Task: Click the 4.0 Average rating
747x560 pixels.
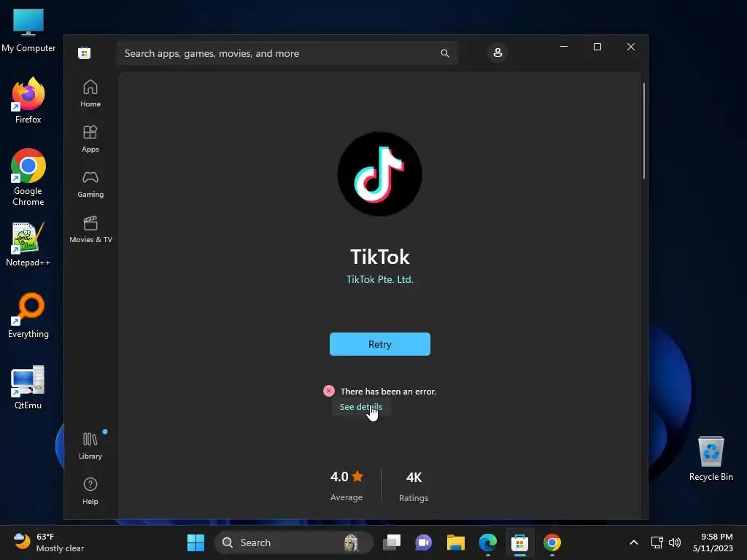Action: pyautogui.click(x=347, y=485)
